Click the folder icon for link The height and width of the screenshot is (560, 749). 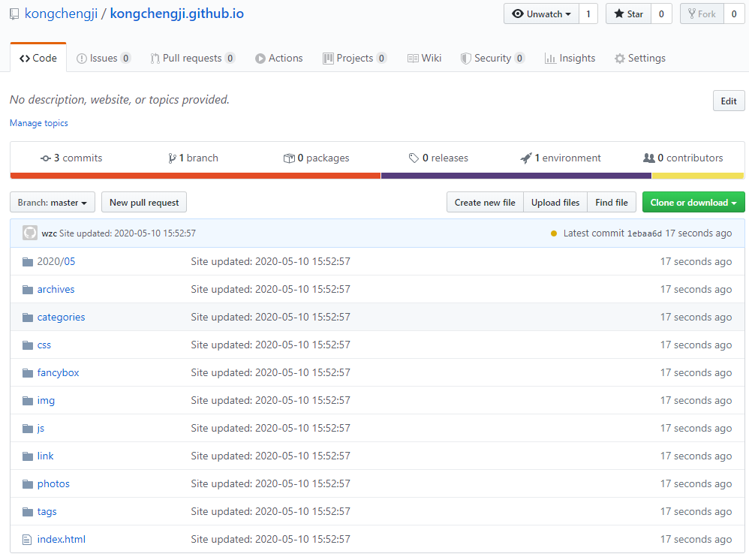(x=28, y=456)
